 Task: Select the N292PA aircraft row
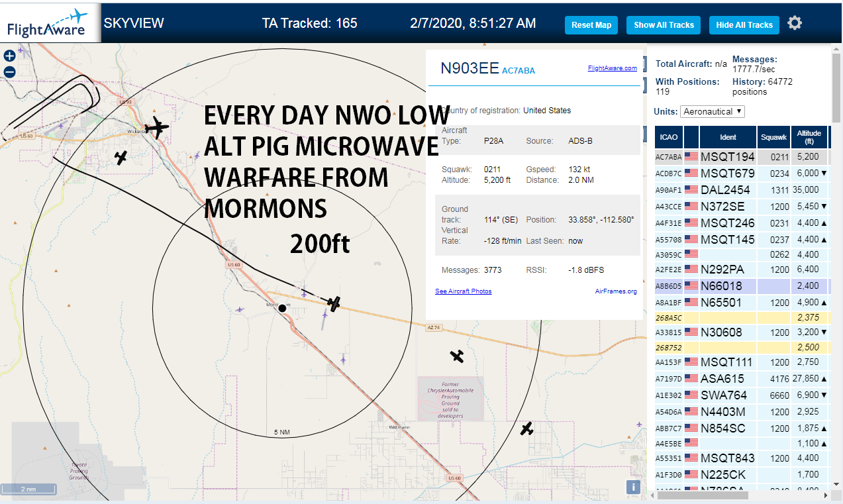(x=741, y=270)
